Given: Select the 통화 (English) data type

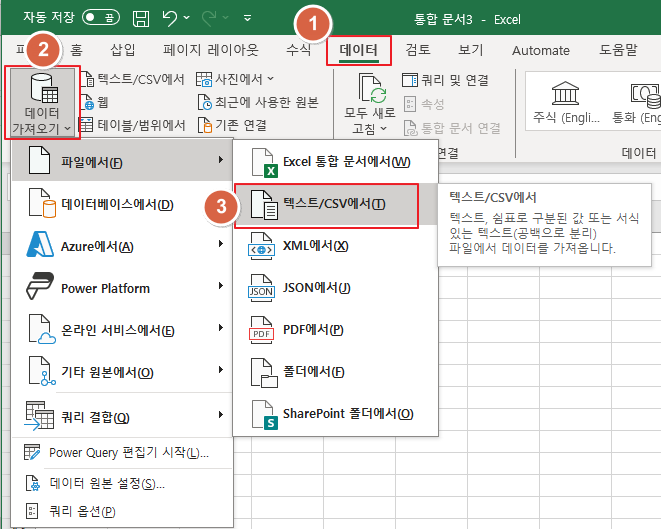Looking at the screenshot, I should click(637, 101).
